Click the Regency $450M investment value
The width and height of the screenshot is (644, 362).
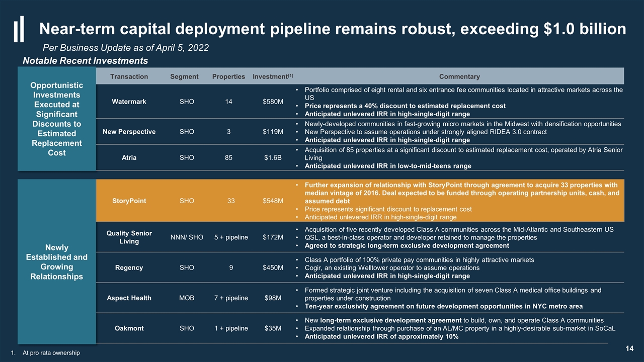(x=273, y=267)
